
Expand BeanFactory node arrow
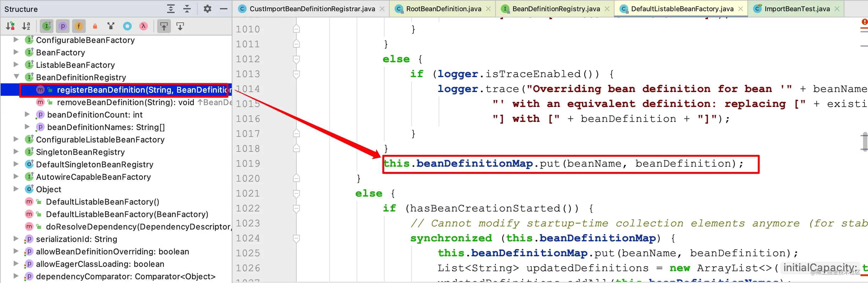[x=16, y=52]
